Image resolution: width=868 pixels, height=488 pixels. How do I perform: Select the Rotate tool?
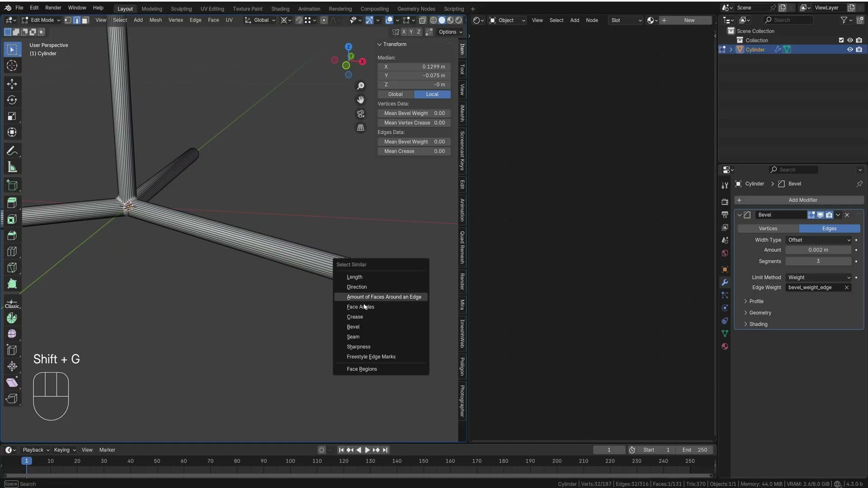[x=12, y=100]
